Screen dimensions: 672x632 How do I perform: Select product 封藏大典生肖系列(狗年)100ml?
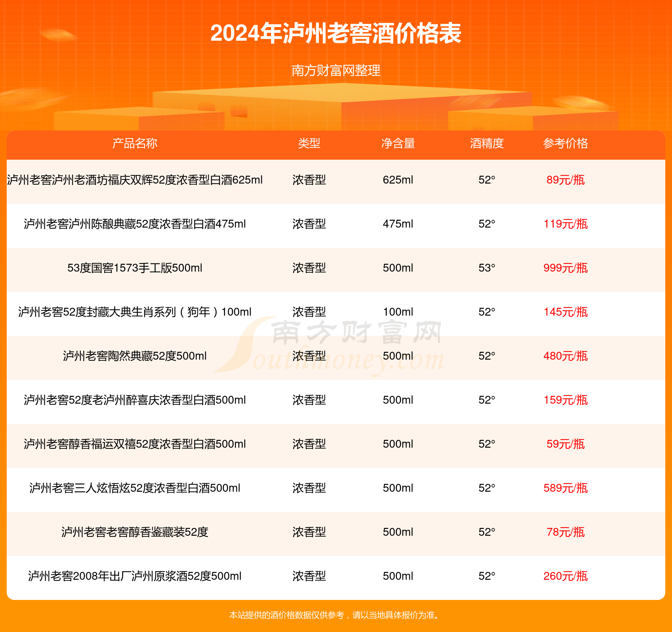135,312
